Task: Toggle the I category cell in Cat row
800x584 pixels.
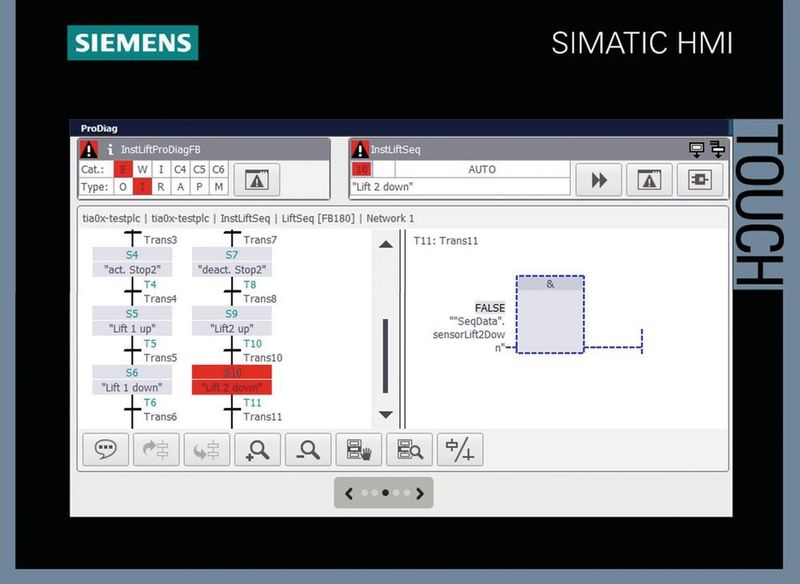Action: point(161,169)
